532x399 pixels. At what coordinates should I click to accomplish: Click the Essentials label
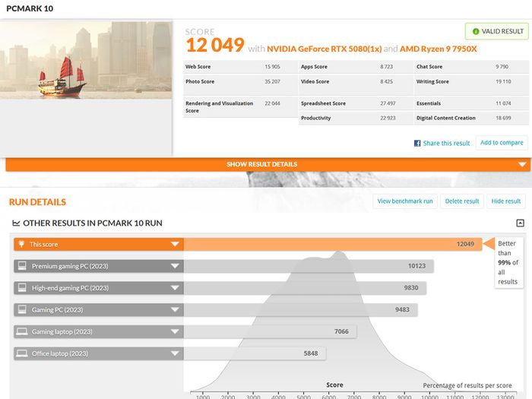tap(429, 103)
